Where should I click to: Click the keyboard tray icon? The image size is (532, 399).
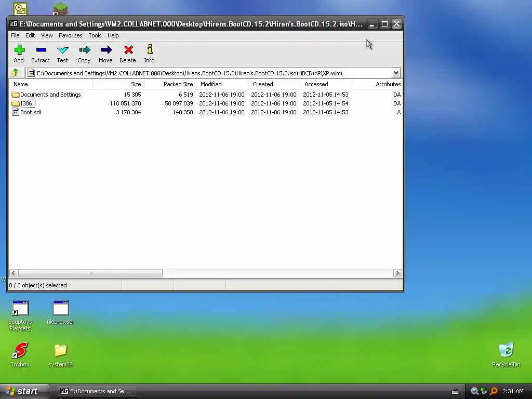point(455,392)
